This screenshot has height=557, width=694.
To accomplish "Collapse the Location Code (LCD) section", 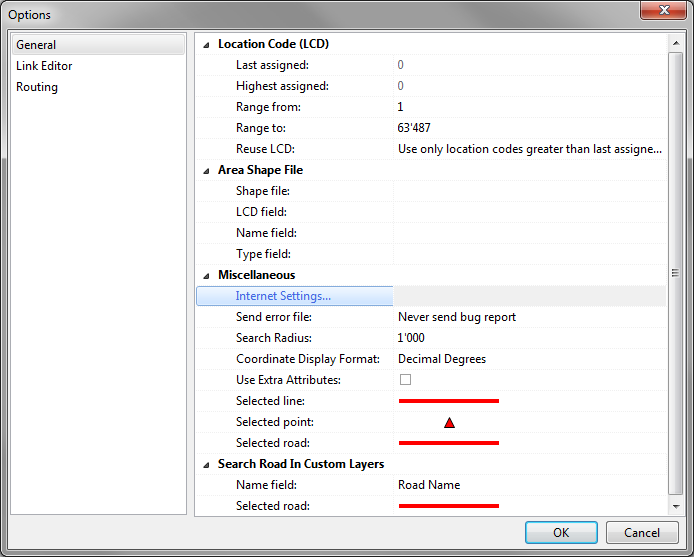I will tap(207, 45).
